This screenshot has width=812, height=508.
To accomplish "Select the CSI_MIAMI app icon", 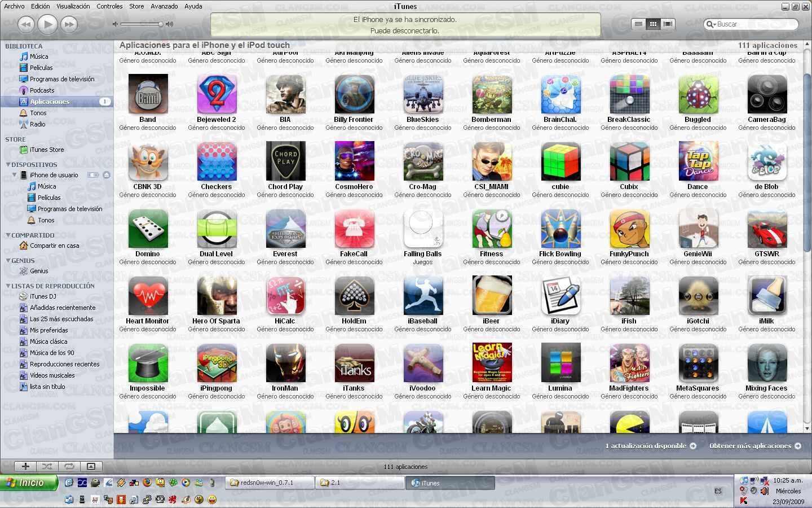I will click(492, 161).
